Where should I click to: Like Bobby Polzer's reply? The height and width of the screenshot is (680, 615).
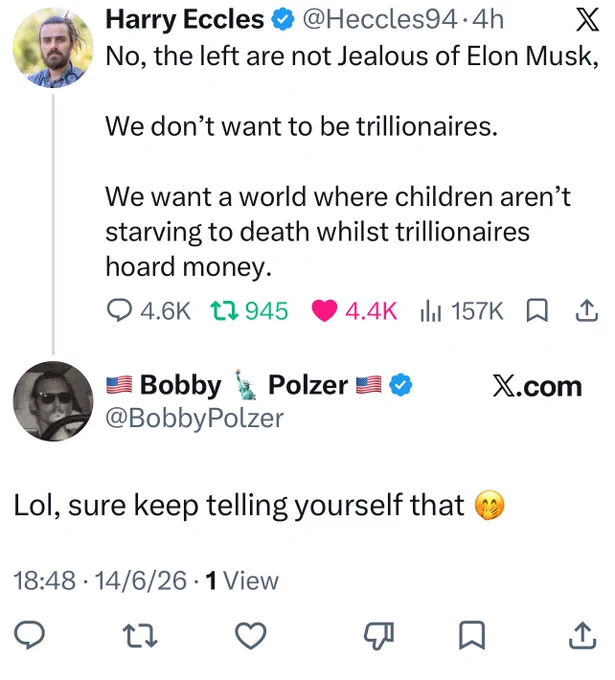coord(251,635)
